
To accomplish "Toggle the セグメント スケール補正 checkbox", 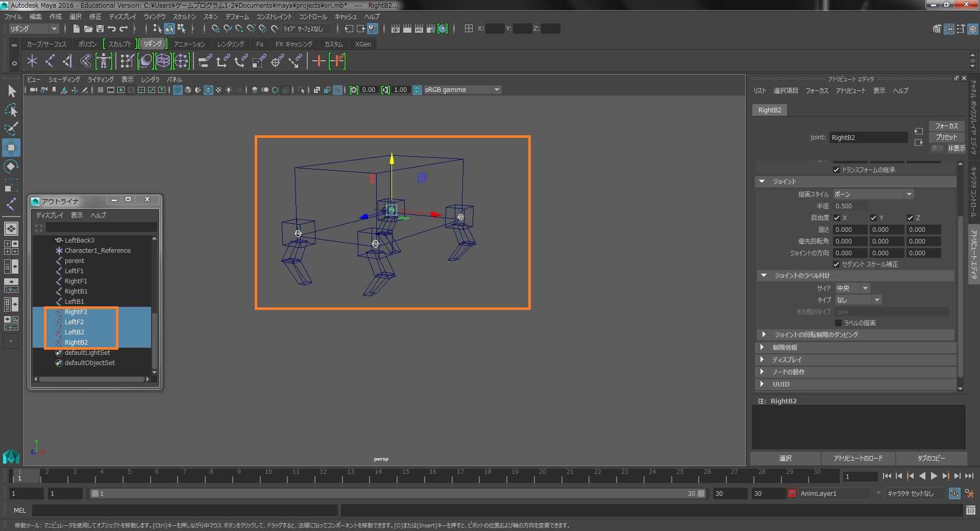I will tap(836, 264).
